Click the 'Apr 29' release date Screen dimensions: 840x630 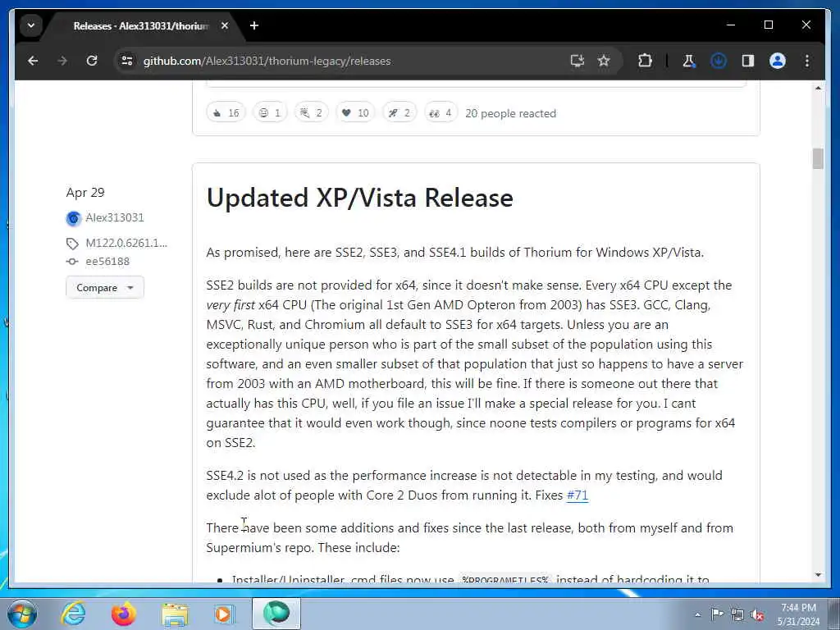tap(85, 192)
